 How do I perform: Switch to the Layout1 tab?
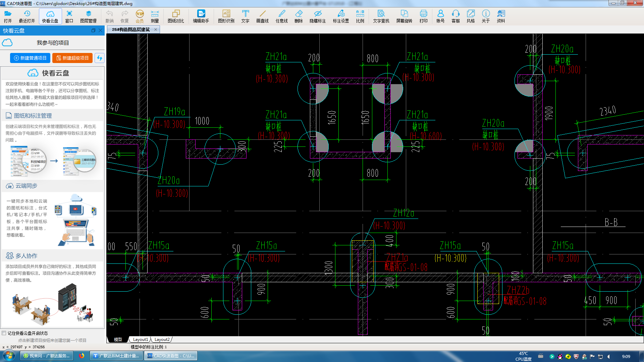(141, 340)
